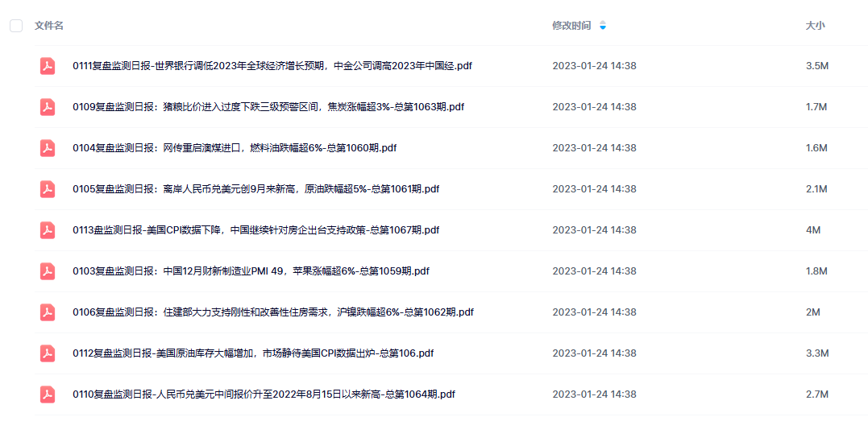Open file 0104复盘监测日报：网传重启澳煤进口
Viewport: 868px width, 446px height.
pos(235,148)
